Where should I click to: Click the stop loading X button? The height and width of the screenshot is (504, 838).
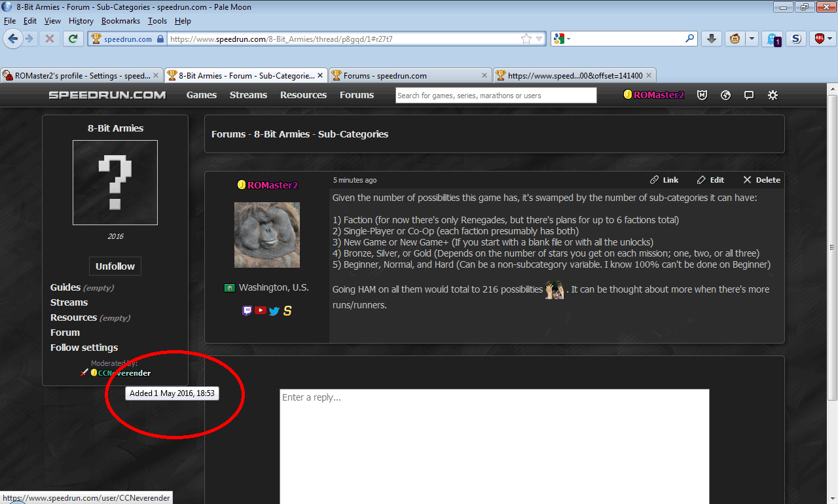(49, 39)
